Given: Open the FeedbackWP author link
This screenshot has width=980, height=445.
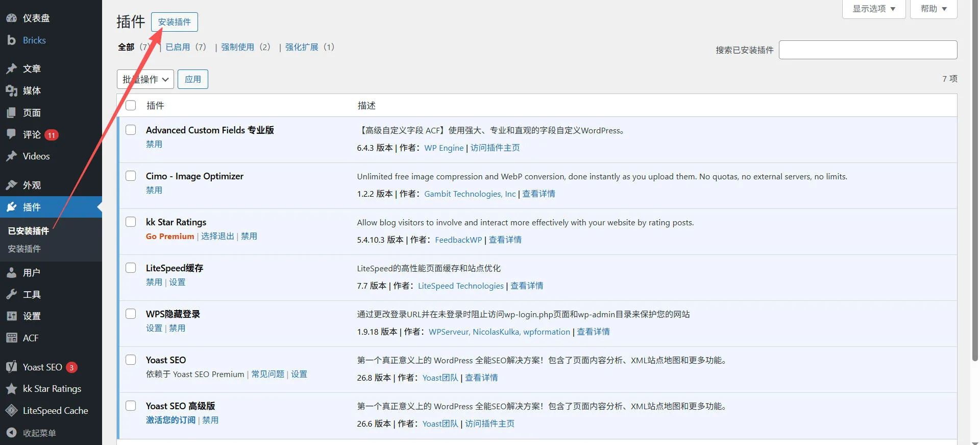Looking at the screenshot, I should [458, 240].
